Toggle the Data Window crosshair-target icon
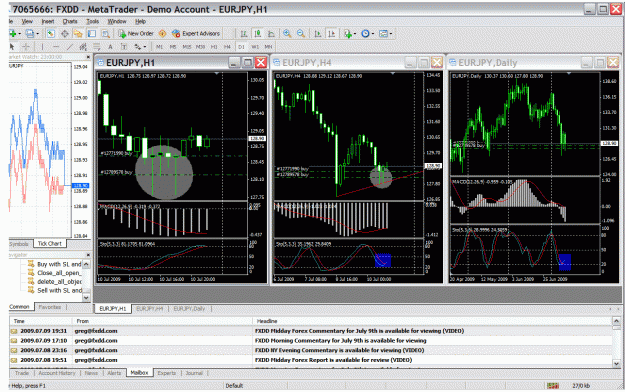This screenshot has height=392, width=625. 65,34
